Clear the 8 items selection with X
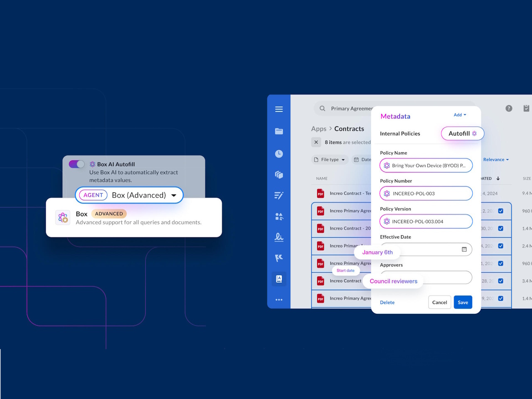 click(x=316, y=142)
